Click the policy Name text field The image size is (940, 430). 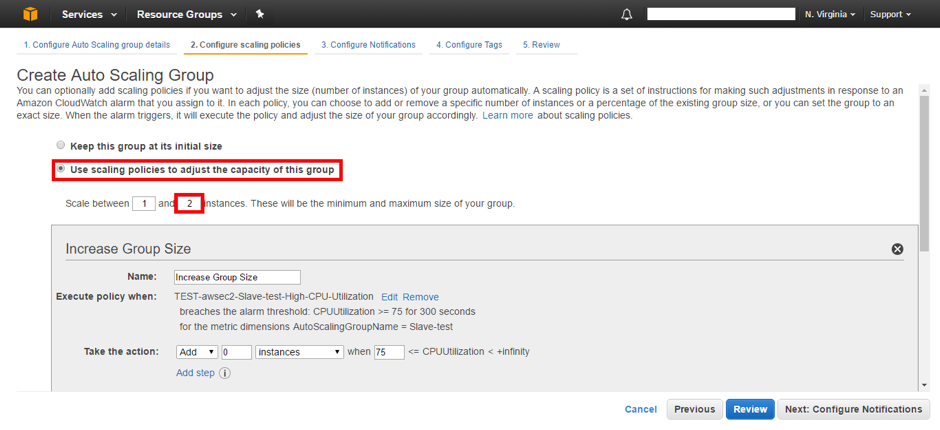[237, 277]
